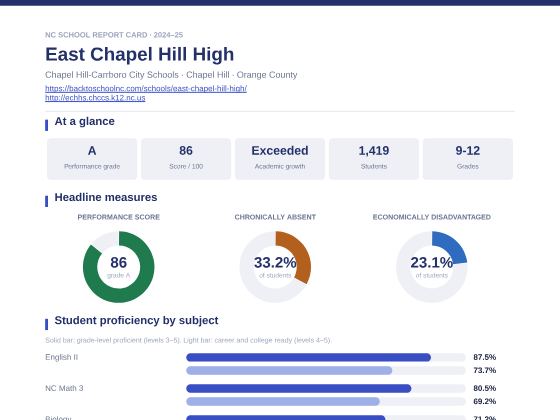This screenshot has width=560, height=420.
Task: Click the Student proficiency by subject heading
Action: click(x=136, y=320)
